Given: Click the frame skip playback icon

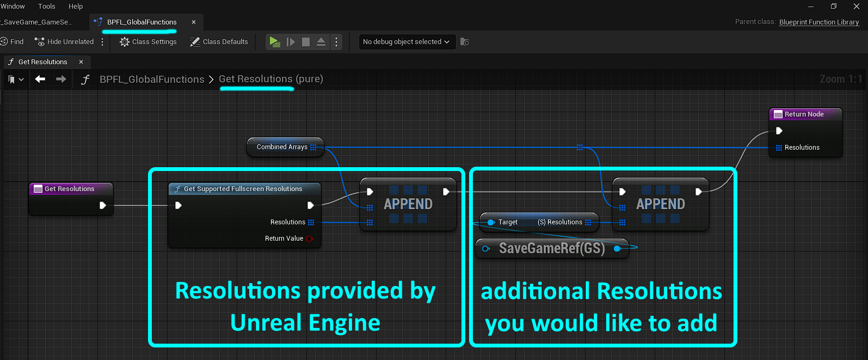Looking at the screenshot, I should (x=291, y=42).
